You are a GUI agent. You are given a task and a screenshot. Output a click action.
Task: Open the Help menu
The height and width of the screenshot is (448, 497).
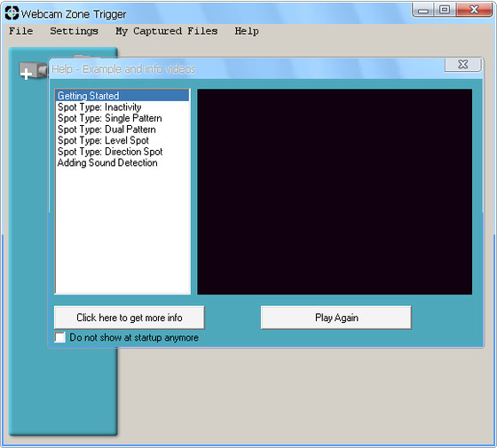point(247,31)
